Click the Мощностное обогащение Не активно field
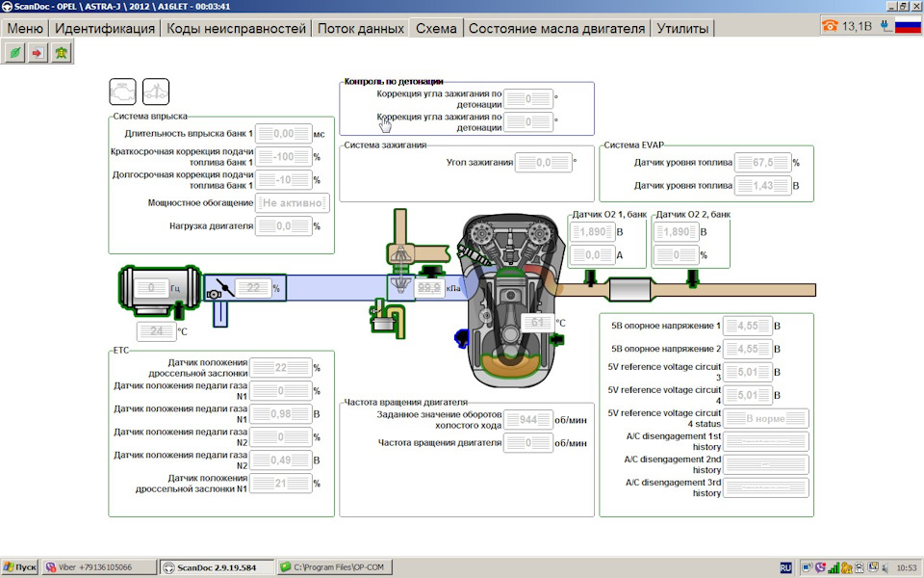The width and height of the screenshot is (924, 578). [x=293, y=203]
